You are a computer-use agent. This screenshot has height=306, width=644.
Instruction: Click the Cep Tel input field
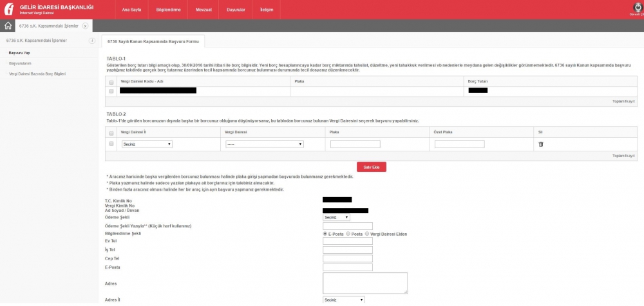(x=348, y=258)
